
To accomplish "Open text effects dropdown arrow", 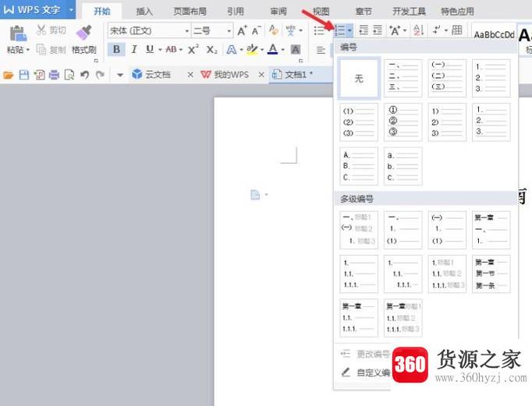I will [x=241, y=50].
